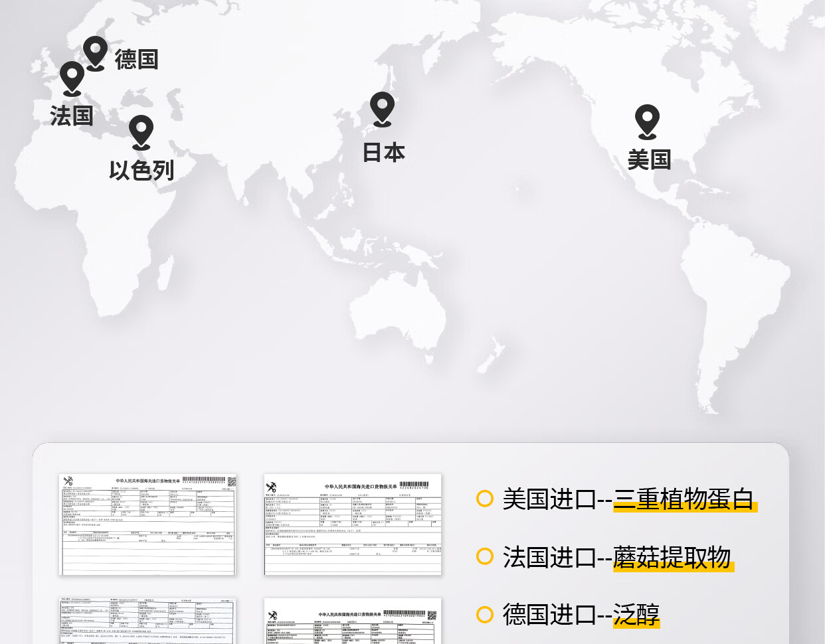825x644 pixels.
Task: Select the 以色列 country label
Action: [141, 170]
